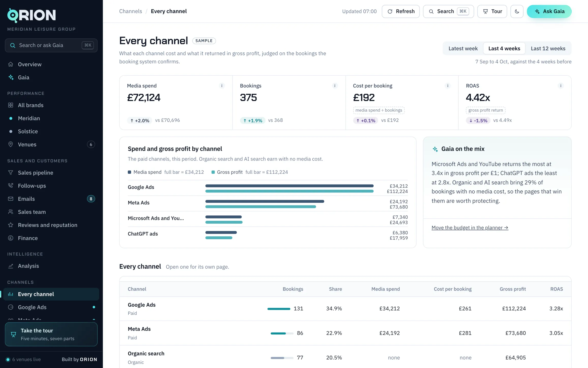Click the All brands grid icon
The height and width of the screenshot is (368, 588).
[x=10, y=105]
